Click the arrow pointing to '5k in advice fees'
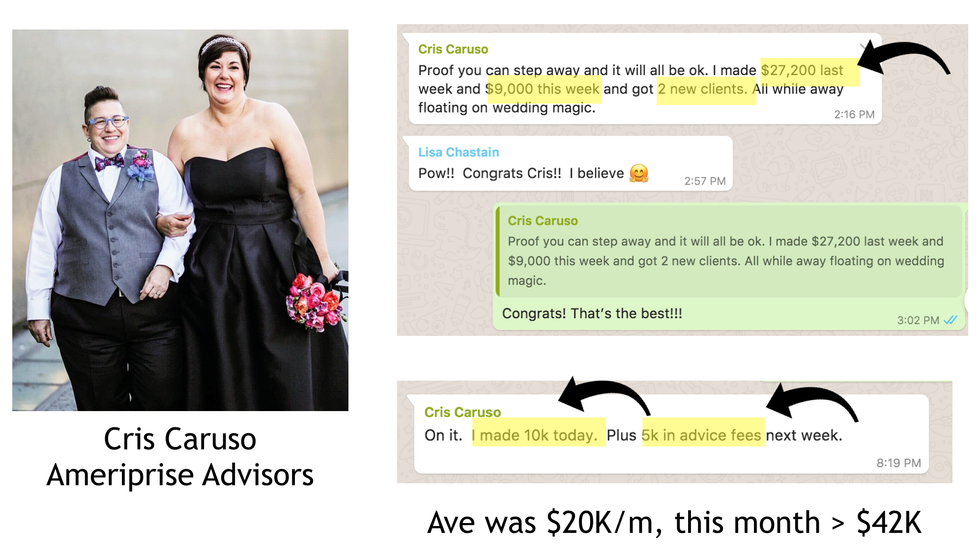Screen dimensions: 980x554 [812, 402]
